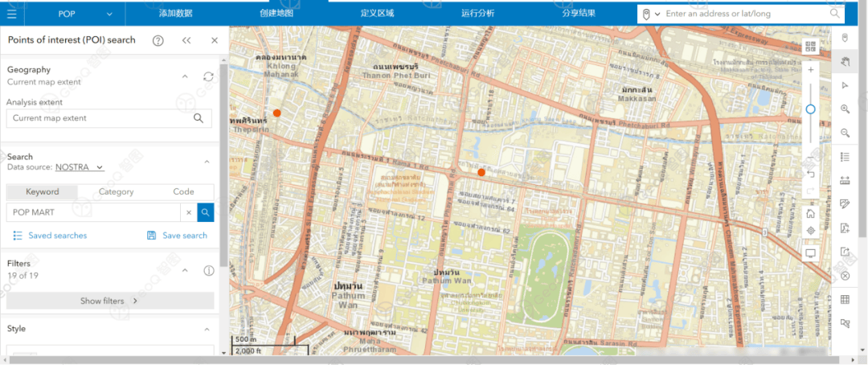Screen dimensions: 868x365
Task: Collapse the Filters section
Action: pyautogui.click(x=186, y=270)
